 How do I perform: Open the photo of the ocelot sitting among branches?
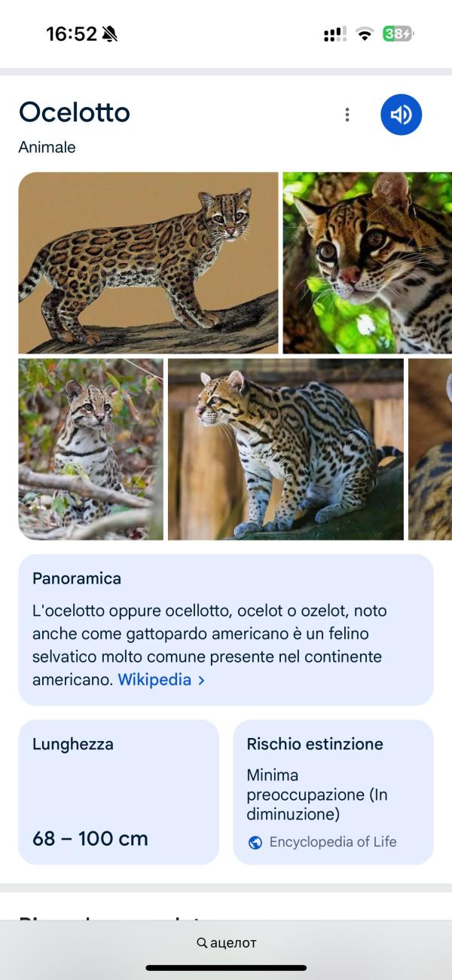click(91, 449)
